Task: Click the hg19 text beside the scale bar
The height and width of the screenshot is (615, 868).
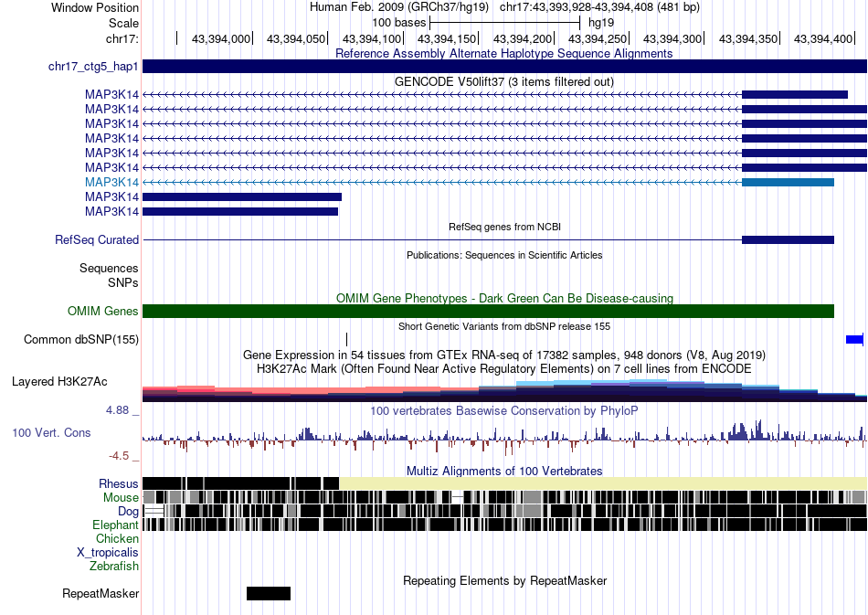Action: (x=601, y=23)
